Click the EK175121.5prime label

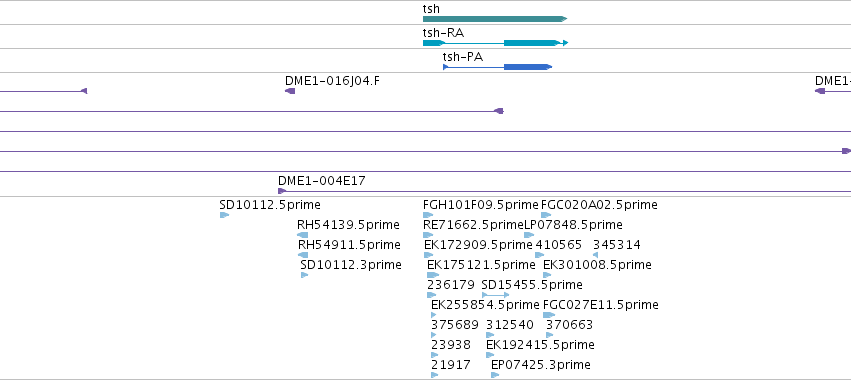click(x=481, y=265)
